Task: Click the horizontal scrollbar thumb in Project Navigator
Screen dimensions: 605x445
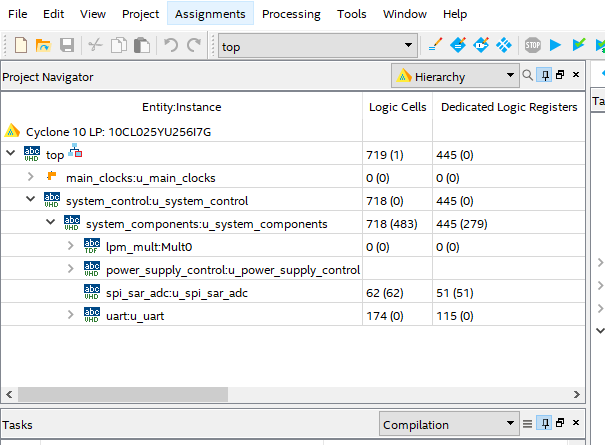Action: pyautogui.click(x=123, y=394)
